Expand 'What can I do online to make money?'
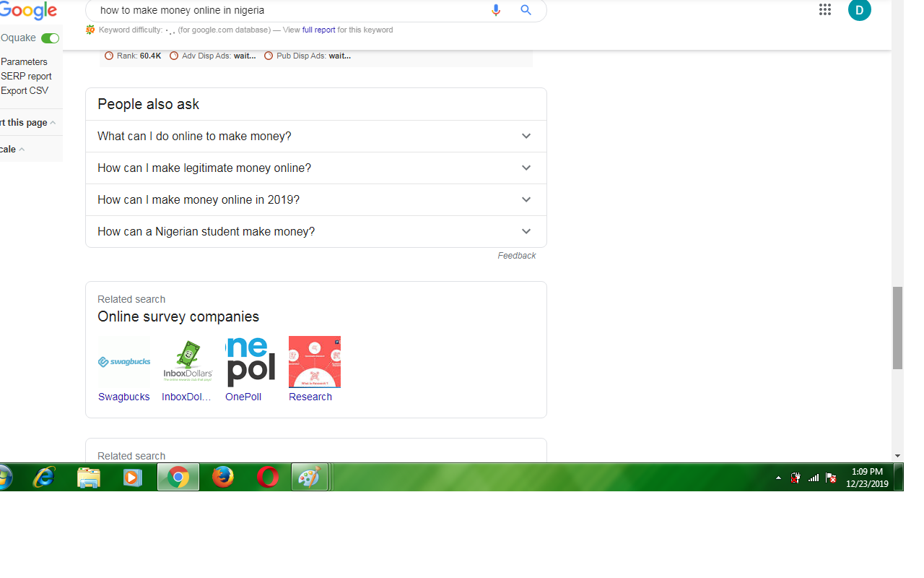Screen dimensions: 924x578 pyautogui.click(x=315, y=136)
